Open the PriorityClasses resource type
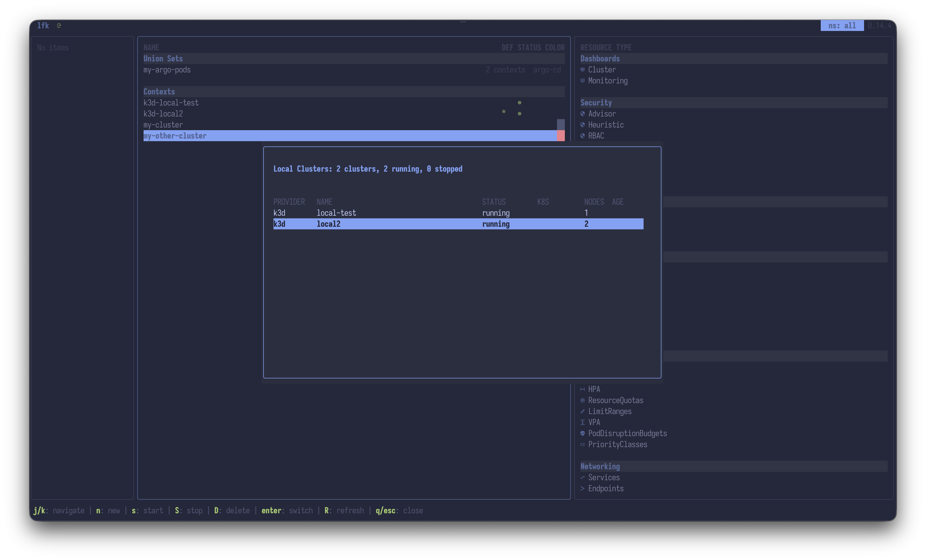This screenshot has height=560, width=926. [x=617, y=444]
